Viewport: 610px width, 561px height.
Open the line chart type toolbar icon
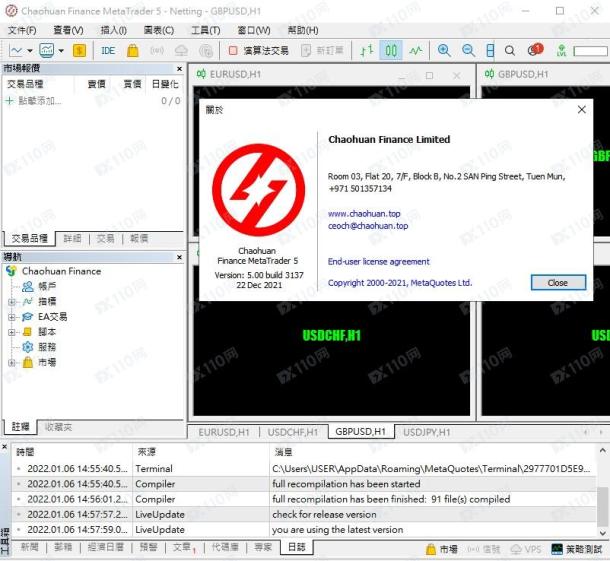tap(16, 51)
